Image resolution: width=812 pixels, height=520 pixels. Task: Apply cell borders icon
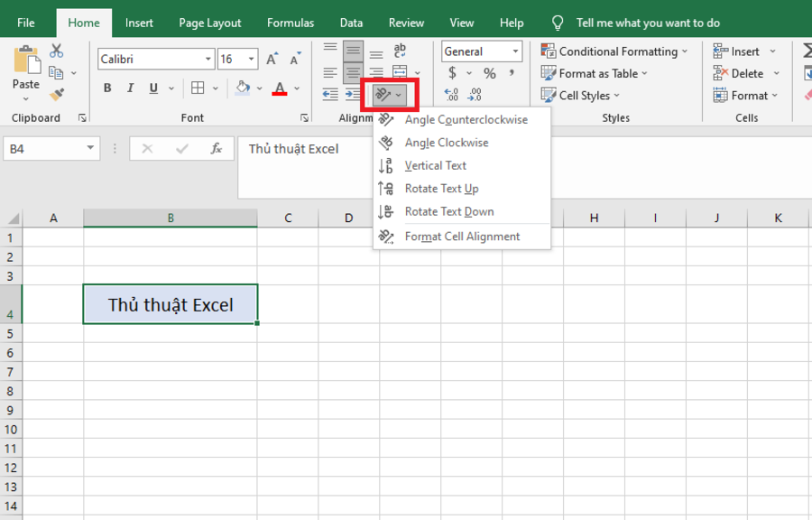pos(198,88)
